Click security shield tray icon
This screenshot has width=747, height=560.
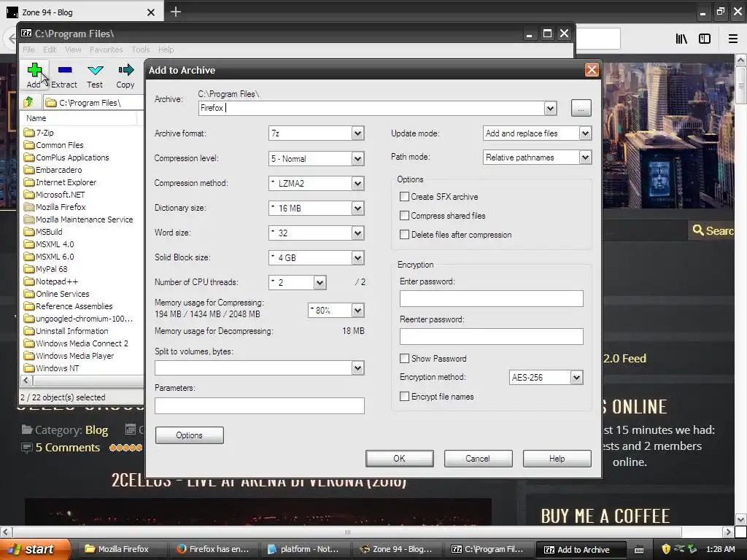(666, 549)
